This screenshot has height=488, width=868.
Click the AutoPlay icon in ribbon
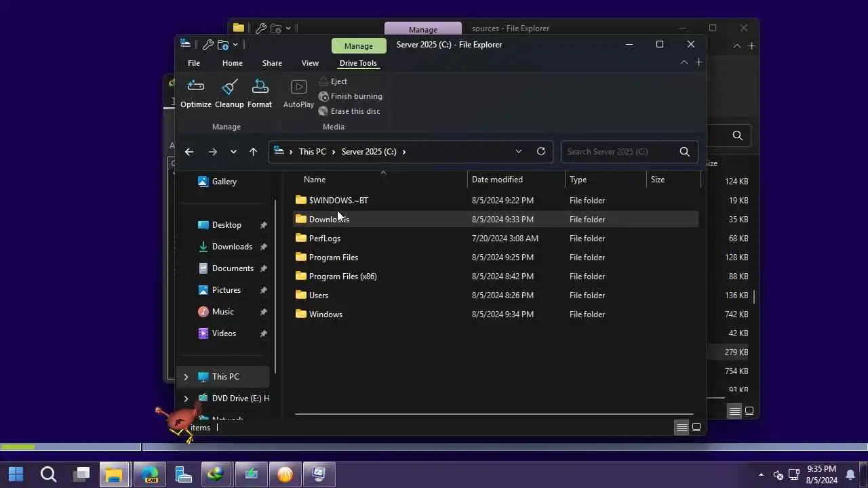[298, 94]
